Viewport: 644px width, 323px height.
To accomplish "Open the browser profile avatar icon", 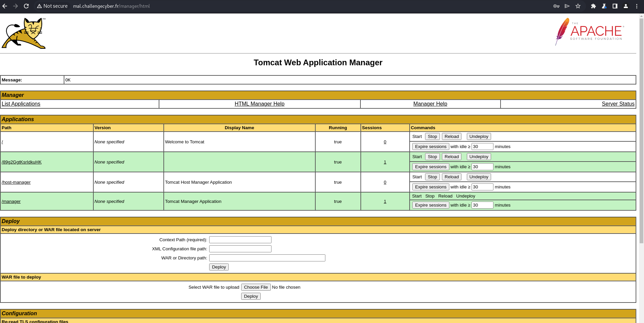I will point(626,6).
